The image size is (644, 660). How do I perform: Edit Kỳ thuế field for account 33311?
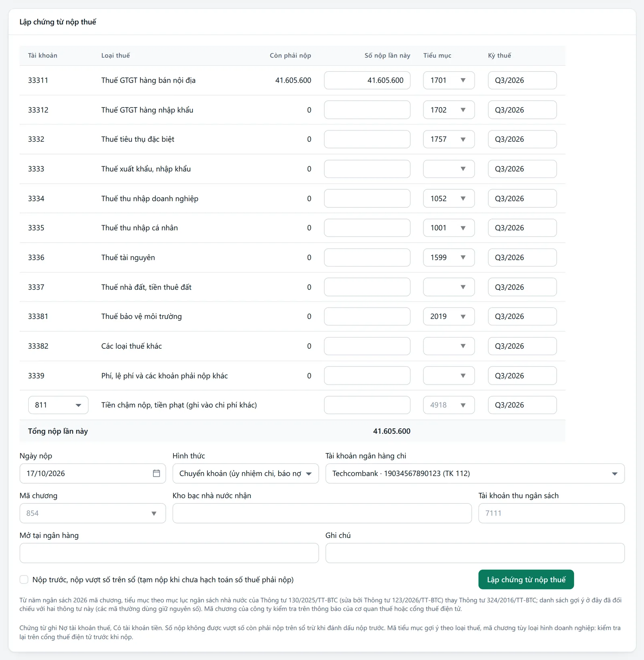coord(522,80)
